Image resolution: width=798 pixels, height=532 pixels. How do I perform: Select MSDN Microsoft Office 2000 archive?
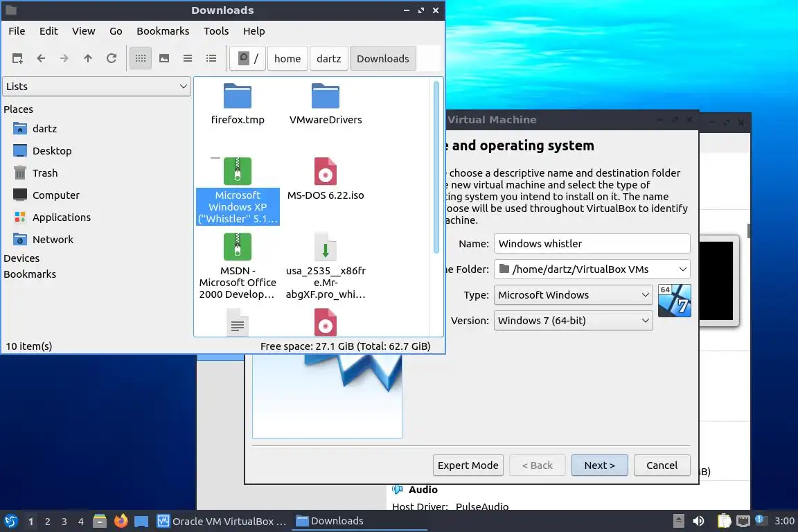[238, 266]
